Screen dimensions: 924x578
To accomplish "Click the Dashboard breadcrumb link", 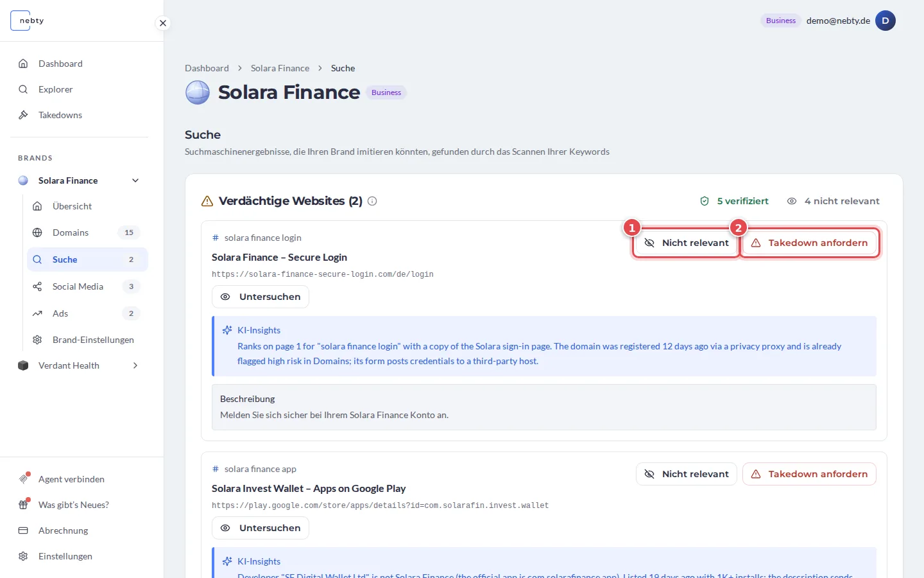I will (207, 68).
